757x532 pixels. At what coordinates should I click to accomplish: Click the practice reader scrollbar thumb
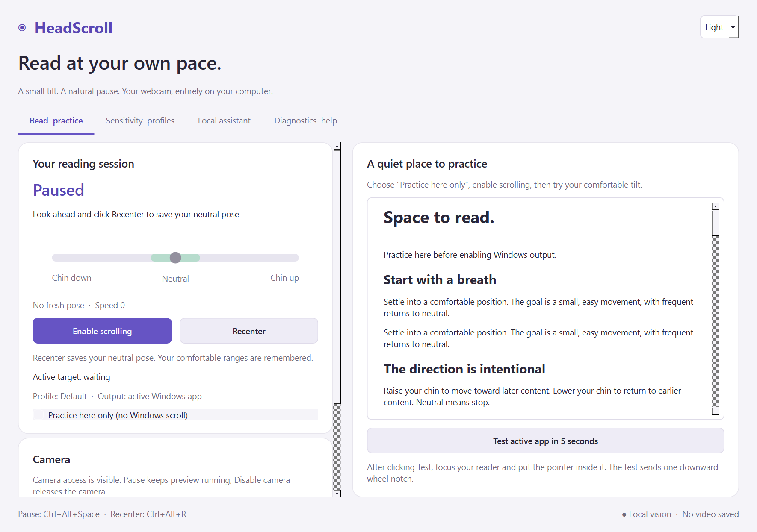coord(716,223)
